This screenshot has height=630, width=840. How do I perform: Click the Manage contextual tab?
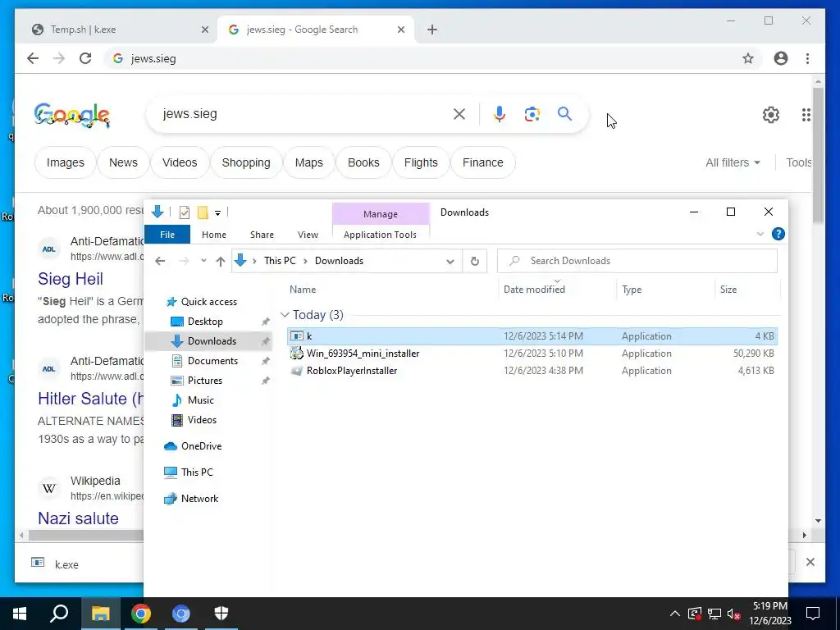coord(381,214)
